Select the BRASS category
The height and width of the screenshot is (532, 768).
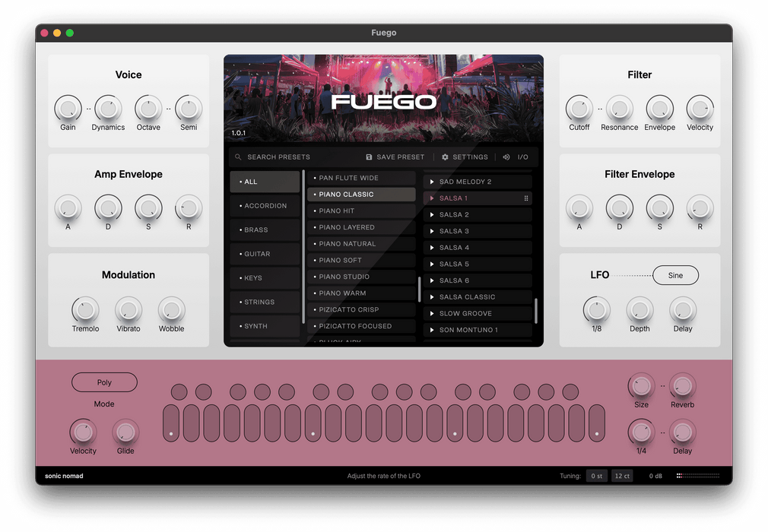coord(265,230)
